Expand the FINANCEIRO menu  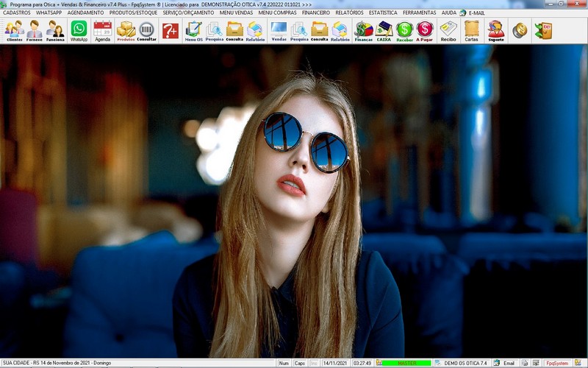tap(316, 13)
